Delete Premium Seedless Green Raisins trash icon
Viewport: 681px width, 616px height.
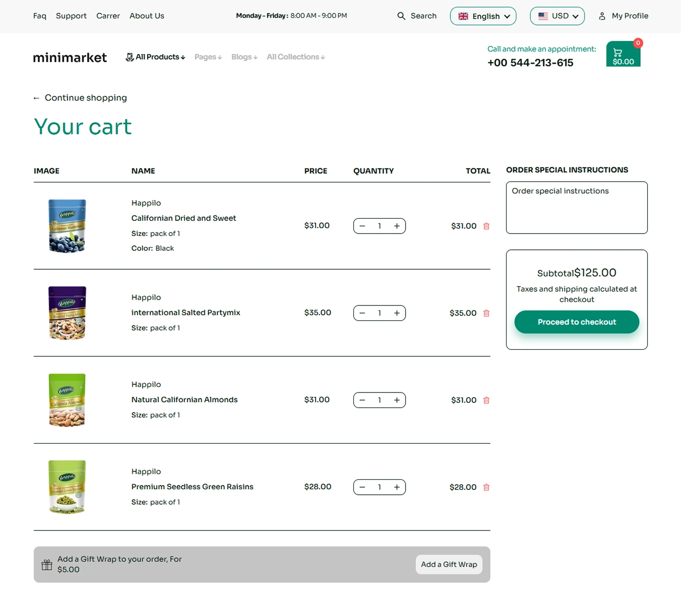[486, 487]
